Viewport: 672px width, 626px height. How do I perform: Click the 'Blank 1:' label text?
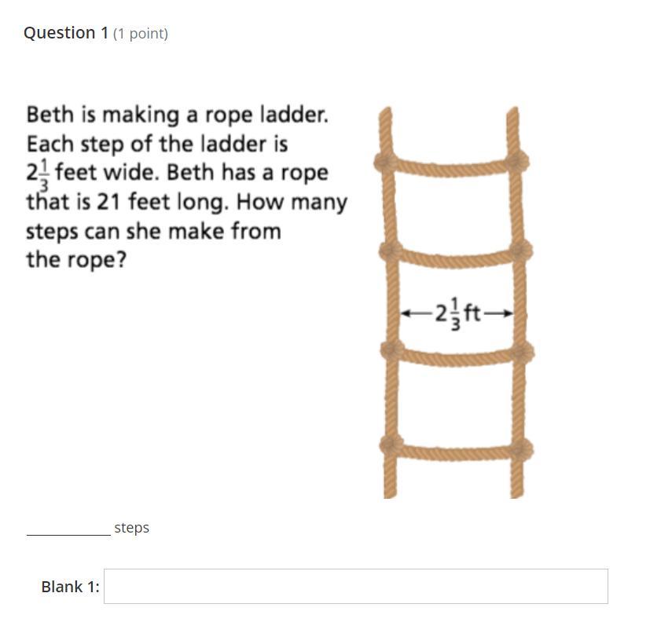tap(70, 587)
